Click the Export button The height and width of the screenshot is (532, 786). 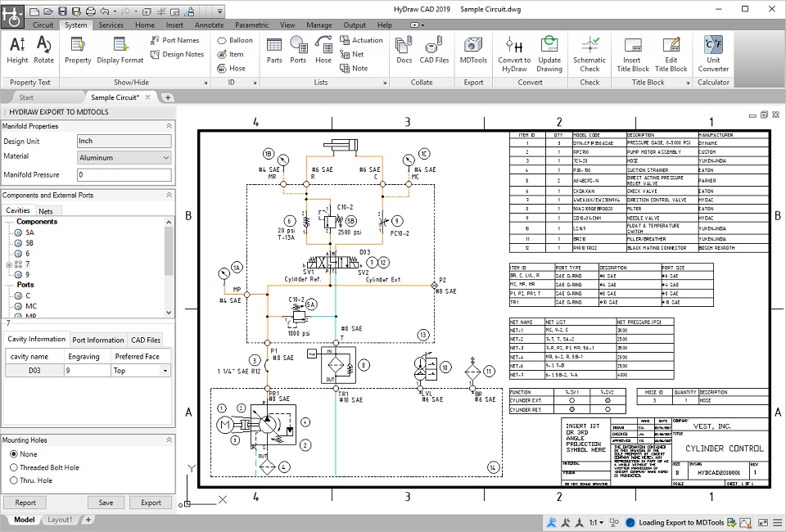150,502
